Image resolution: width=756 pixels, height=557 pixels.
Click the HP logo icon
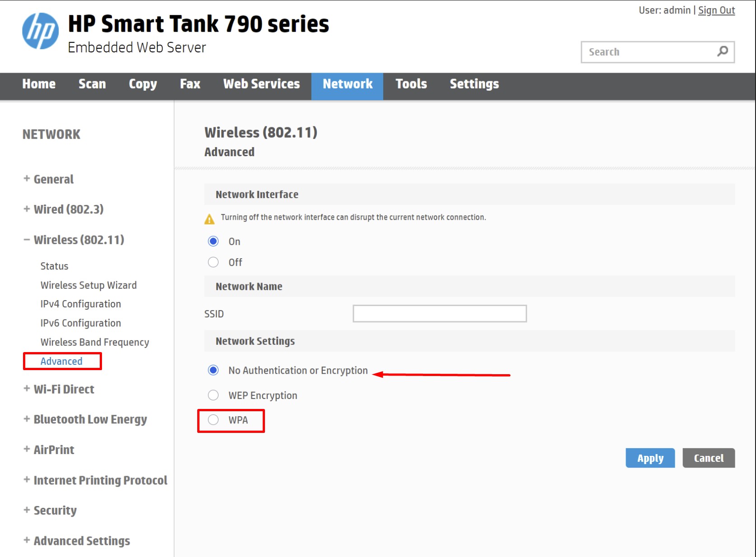click(x=41, y=31)
